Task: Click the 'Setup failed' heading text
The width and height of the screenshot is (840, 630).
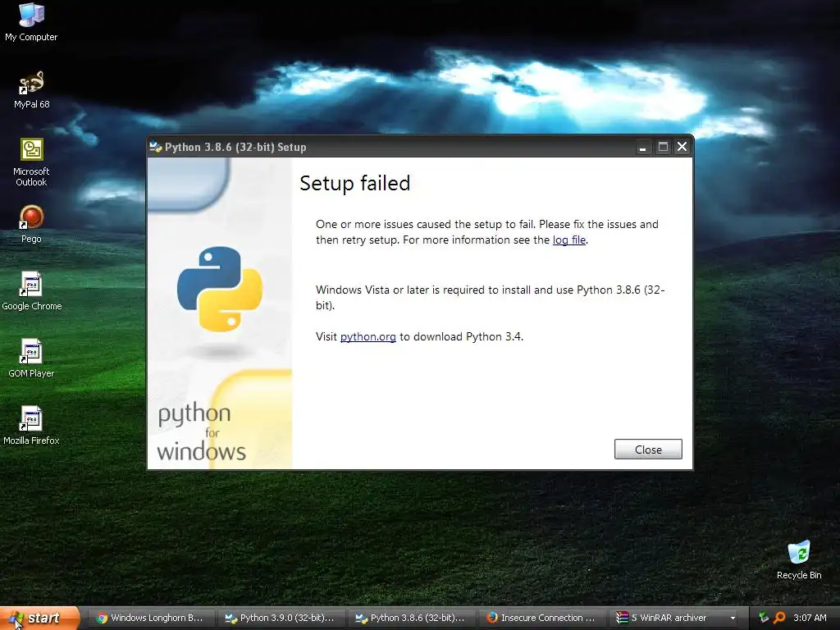Action: [354, 183]
